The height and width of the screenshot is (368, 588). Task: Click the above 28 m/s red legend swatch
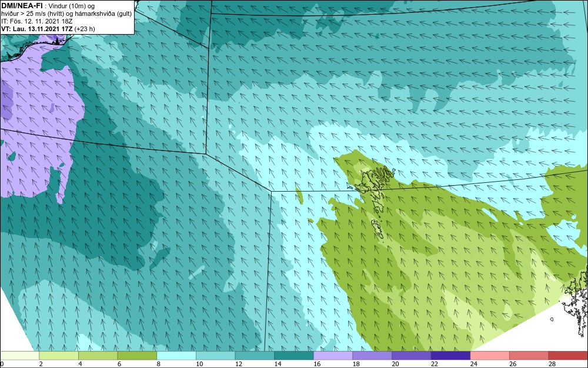tap(568, 356)
